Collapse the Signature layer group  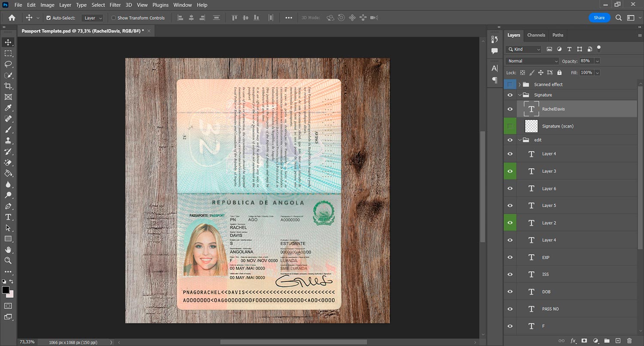[519, 95]
